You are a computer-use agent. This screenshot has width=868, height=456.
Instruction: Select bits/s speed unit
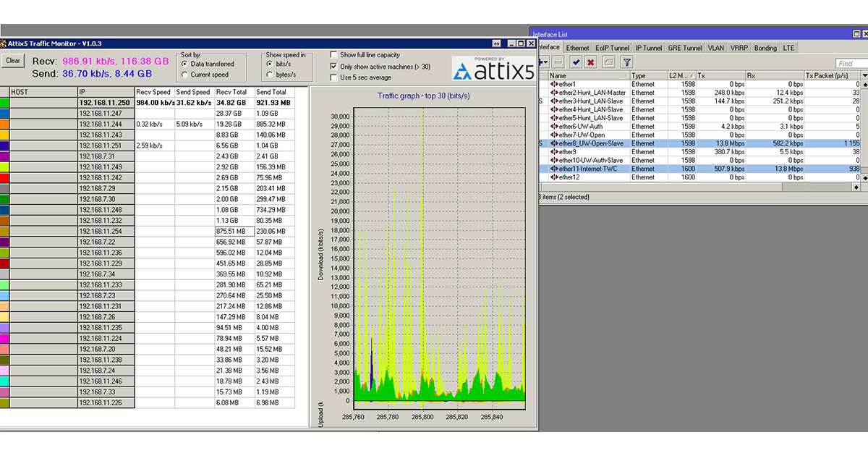(270, 64)
